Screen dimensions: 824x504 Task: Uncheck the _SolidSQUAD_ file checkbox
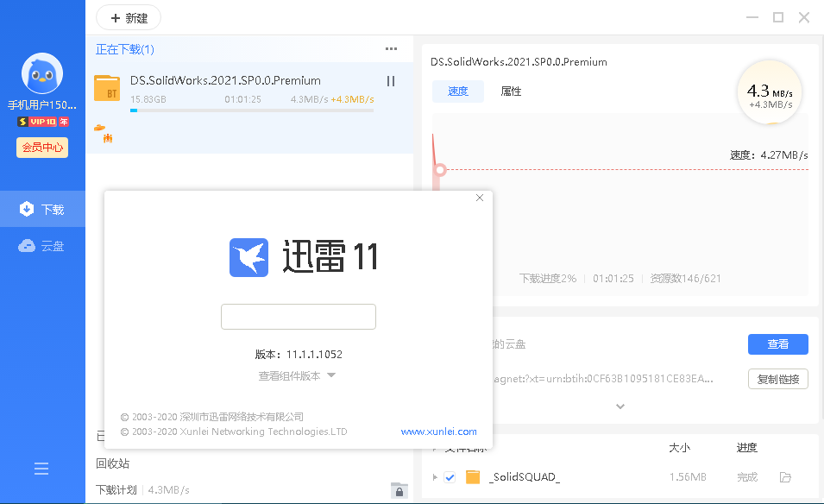tap(450, 477)
